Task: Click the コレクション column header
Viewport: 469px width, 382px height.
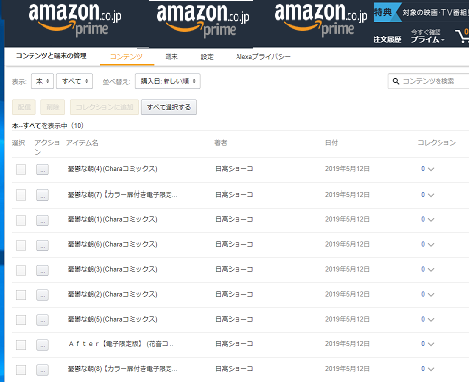Action: coord(437,143)
